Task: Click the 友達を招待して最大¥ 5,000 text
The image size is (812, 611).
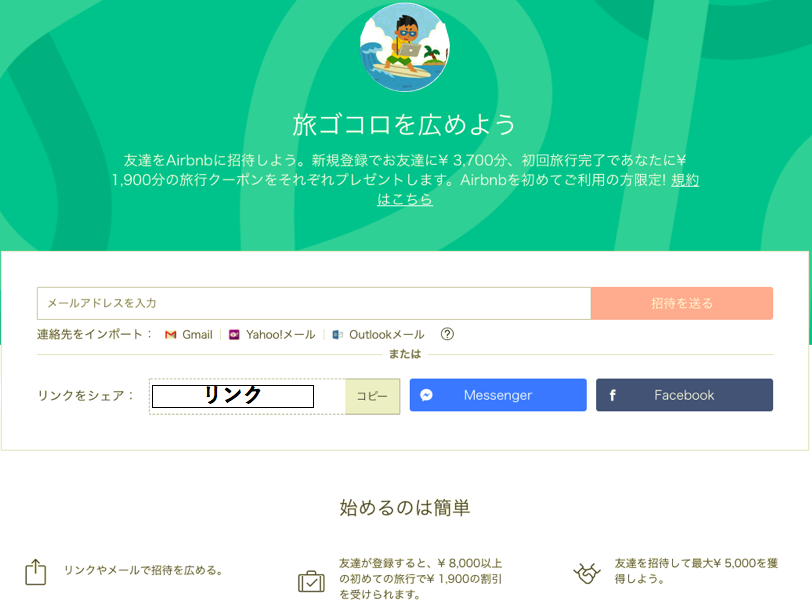Action: point(696,571)
